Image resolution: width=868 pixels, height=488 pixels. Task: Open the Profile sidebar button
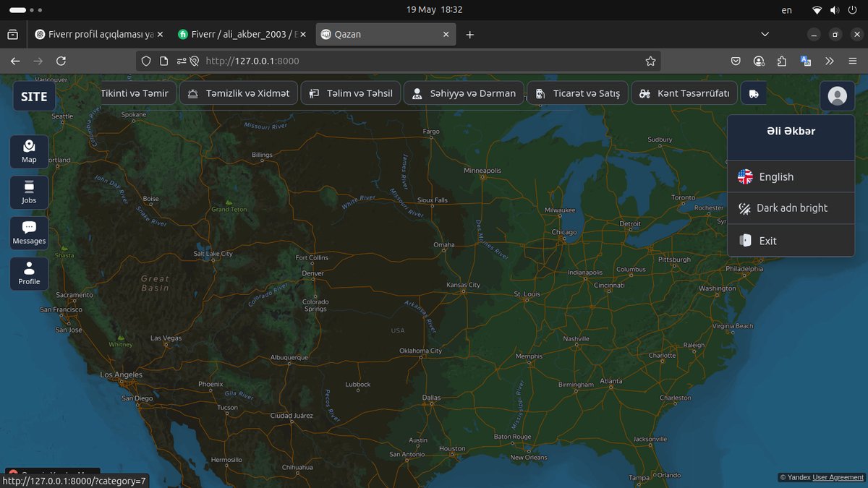click(29, 274)
